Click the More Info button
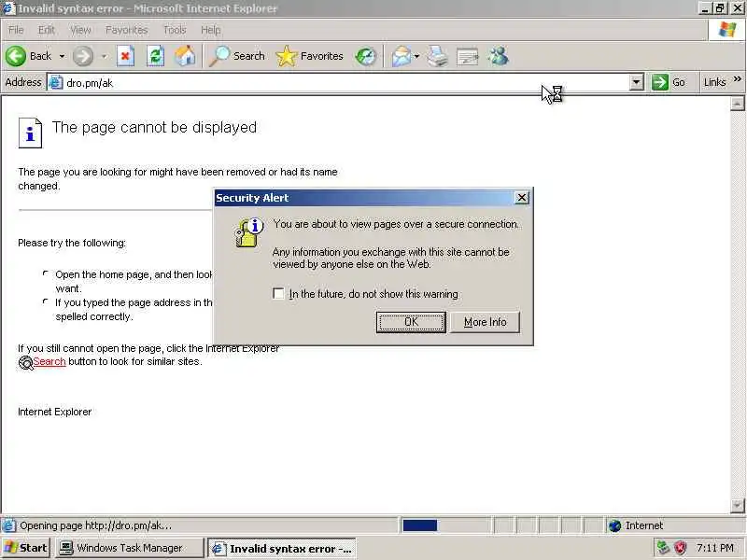The height and width of the screenshot is (560, 747). tap(485, 322)
